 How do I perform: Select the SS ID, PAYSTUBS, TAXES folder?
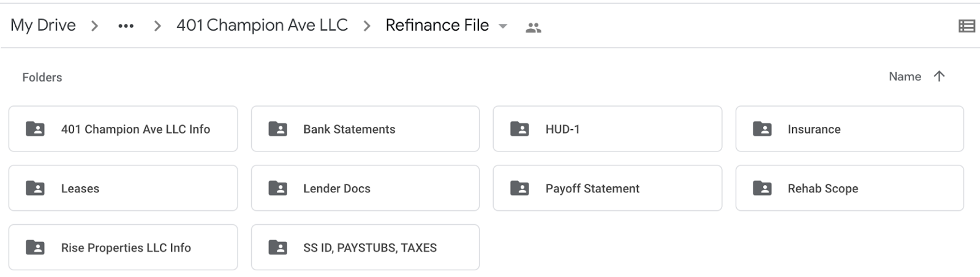pos(370,248)
